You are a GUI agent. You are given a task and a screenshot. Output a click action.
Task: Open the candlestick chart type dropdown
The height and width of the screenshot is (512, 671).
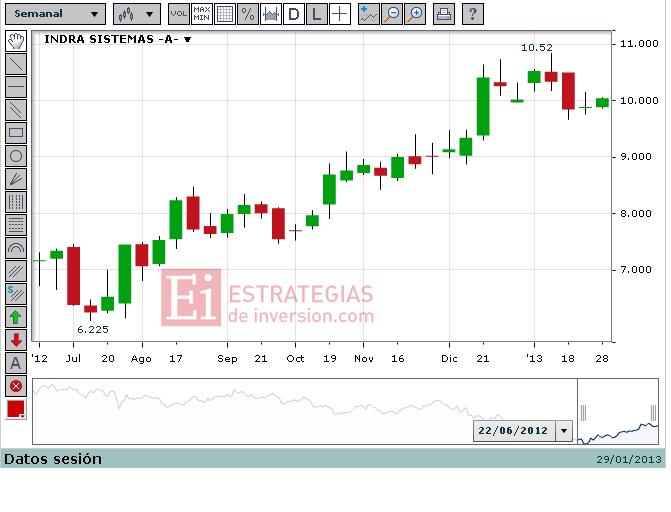coord(137,14)
